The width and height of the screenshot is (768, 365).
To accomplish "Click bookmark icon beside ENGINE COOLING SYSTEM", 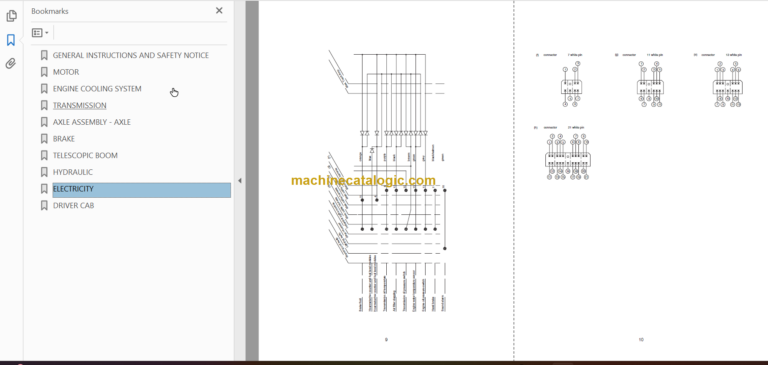I will (x=44, y=89).
